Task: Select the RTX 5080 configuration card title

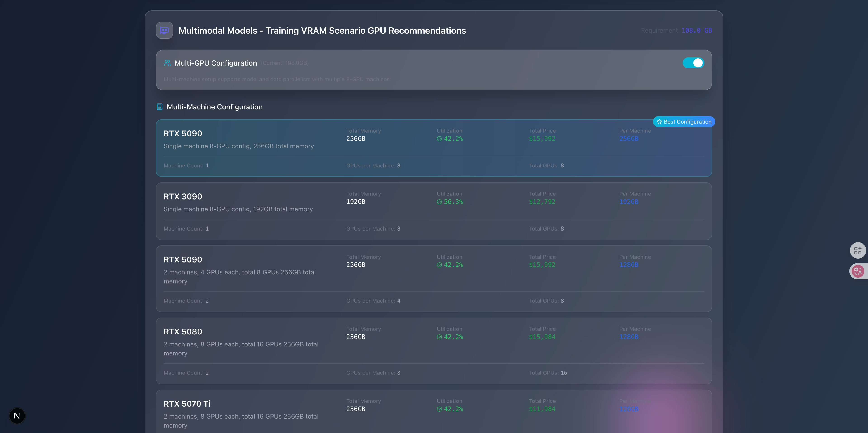Action: point(183,332)
